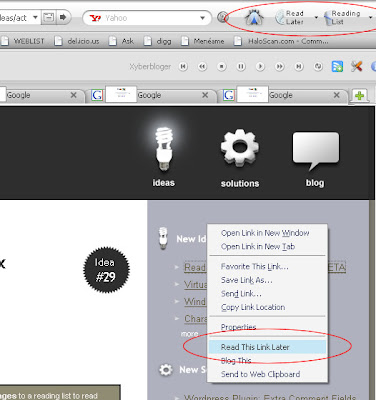Close the middle Google tab
Image resolution: width=376 pixels, height=400 pixels.
click(205, 95)
